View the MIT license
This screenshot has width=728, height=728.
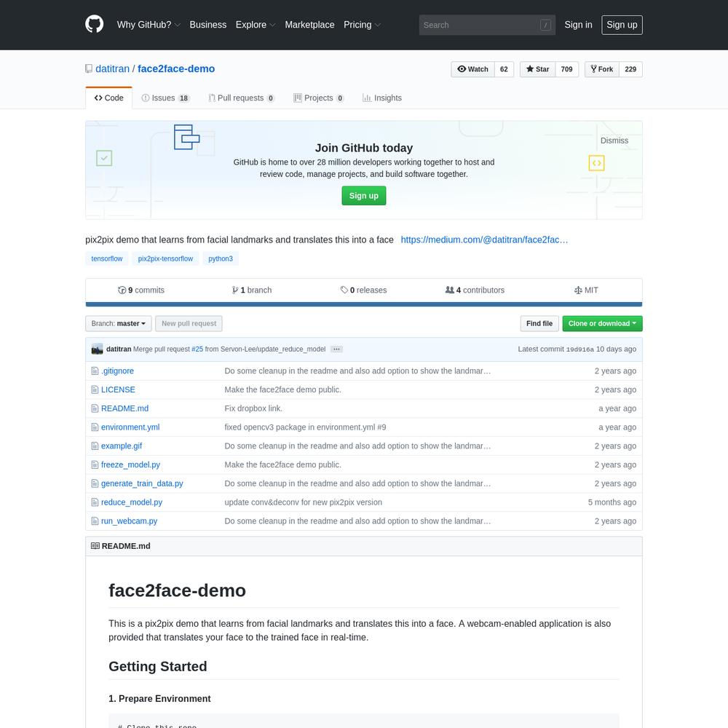[586, 290]
